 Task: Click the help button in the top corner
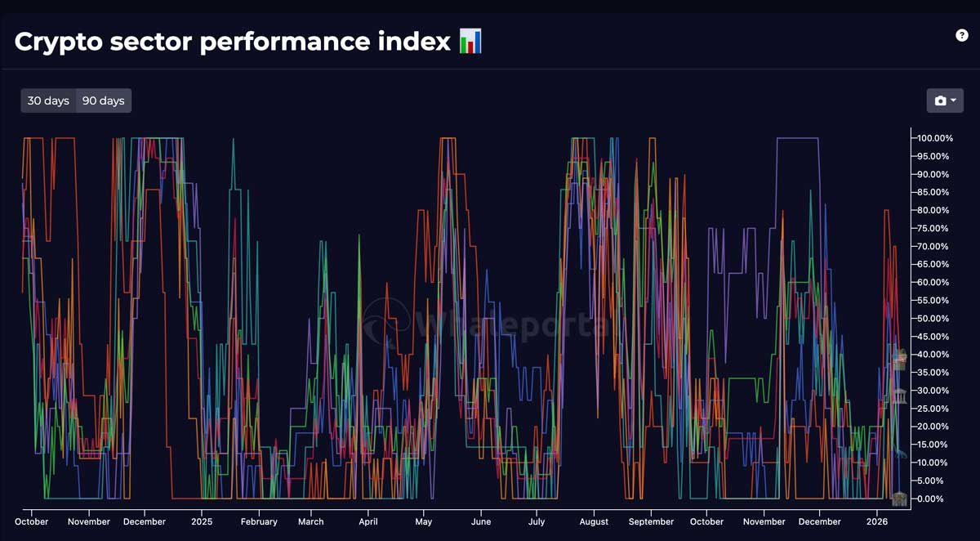(x=960, y=36)
